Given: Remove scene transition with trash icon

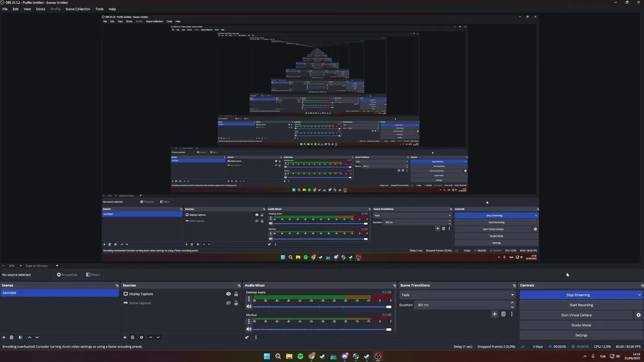Looking at the screenshot, I should (x=503, y=314).
